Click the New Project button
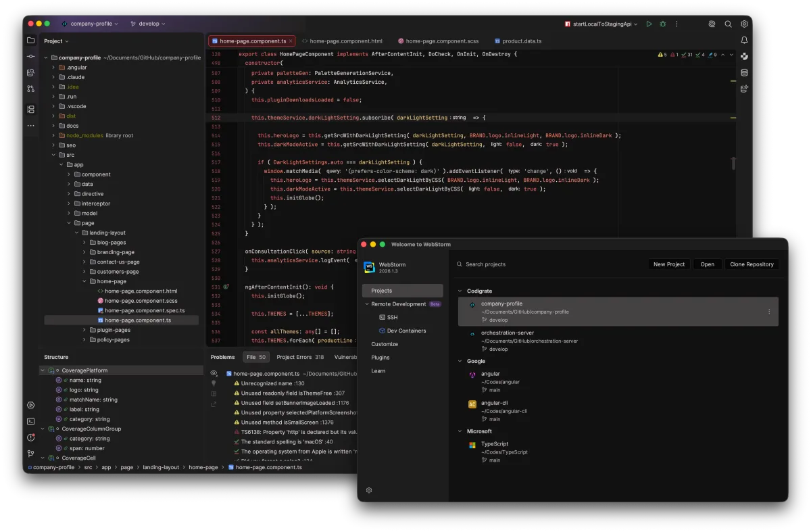811x532 pixels. 669,264
